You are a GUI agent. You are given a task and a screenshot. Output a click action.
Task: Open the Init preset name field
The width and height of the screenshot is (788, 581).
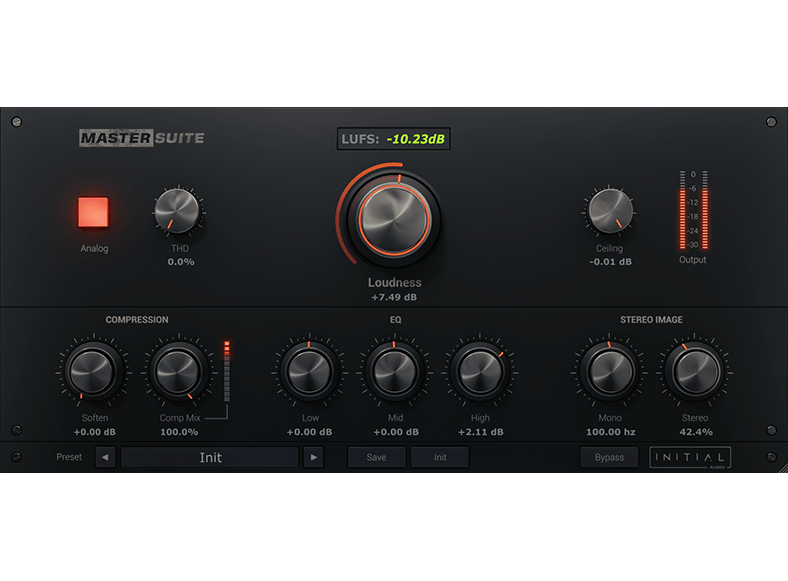(x=210, y=457)
